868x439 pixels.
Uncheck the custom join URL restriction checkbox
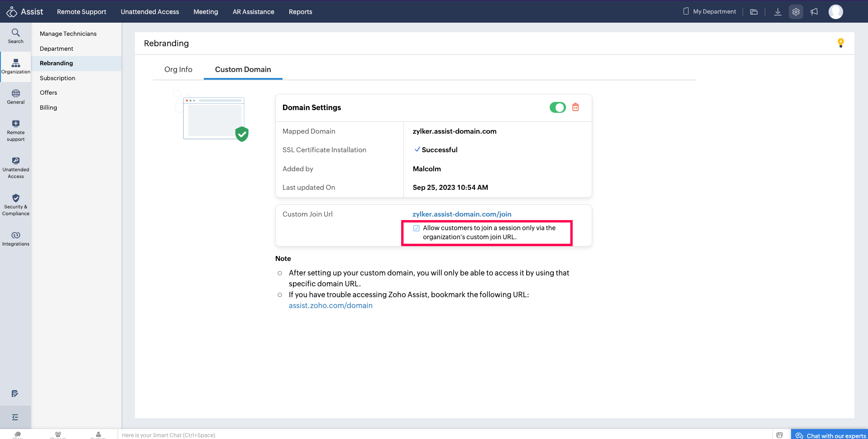[x=416, y=228]
